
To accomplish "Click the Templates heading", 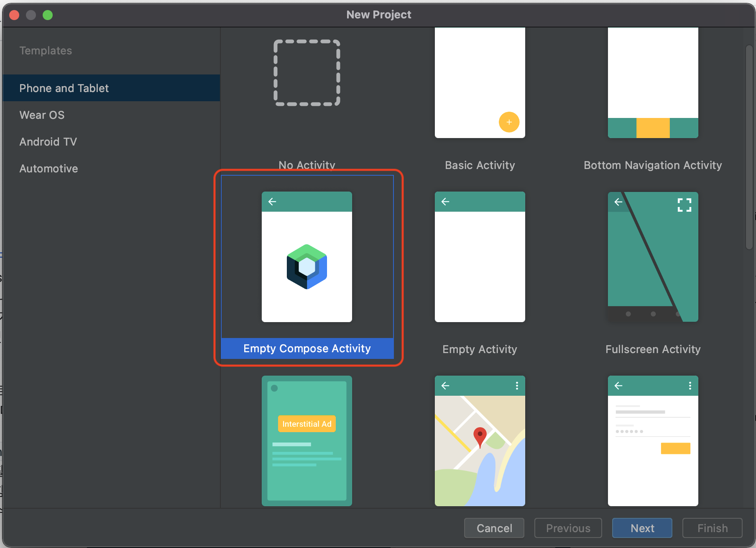I will point(46,51).
